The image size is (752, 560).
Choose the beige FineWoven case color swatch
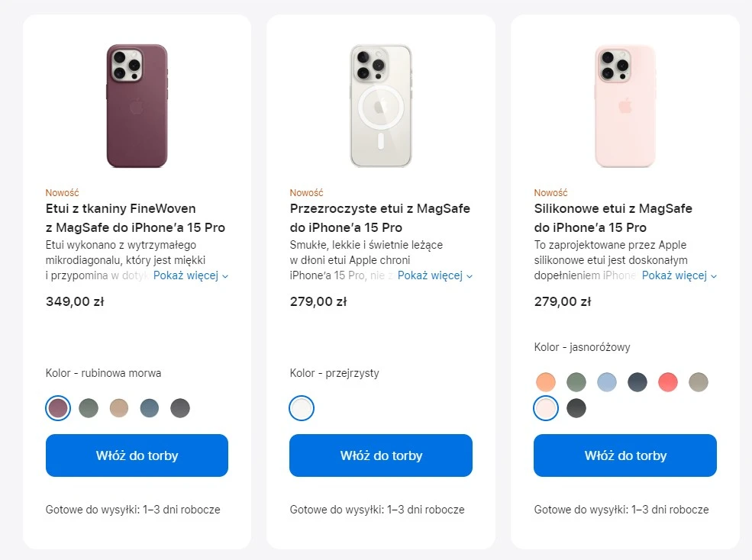[x=119, y=408]
